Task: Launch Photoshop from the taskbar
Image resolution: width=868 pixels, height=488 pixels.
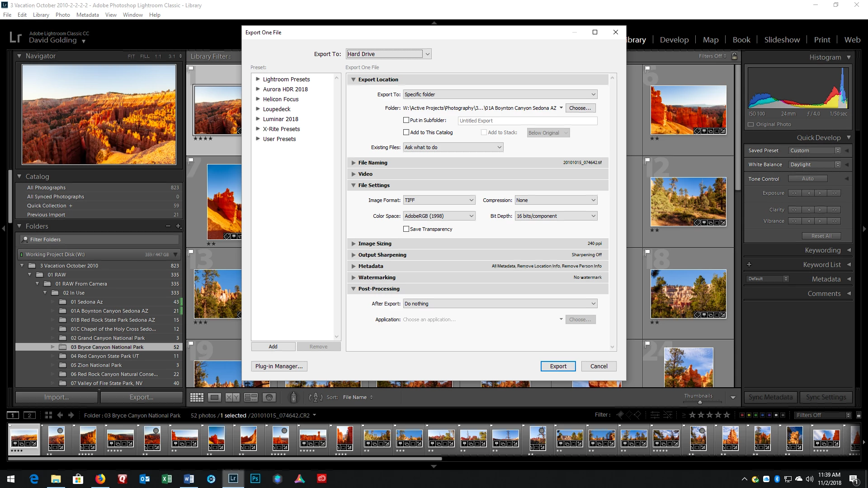Action: click(255, 479)
